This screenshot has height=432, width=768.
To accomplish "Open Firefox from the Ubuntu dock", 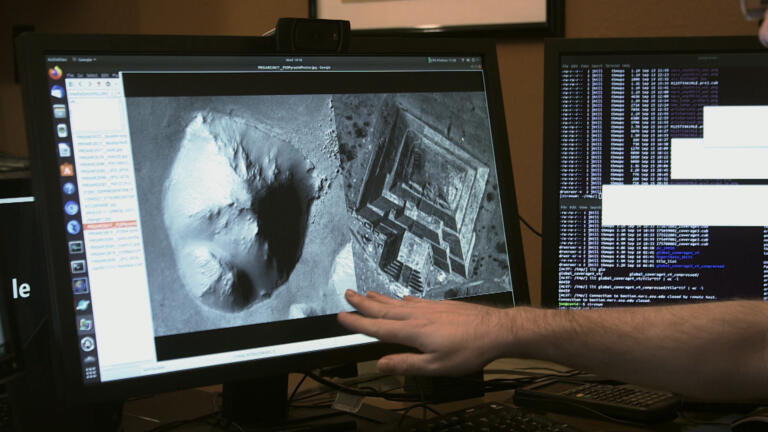I will pyautogui.click(x=54, y=72).
